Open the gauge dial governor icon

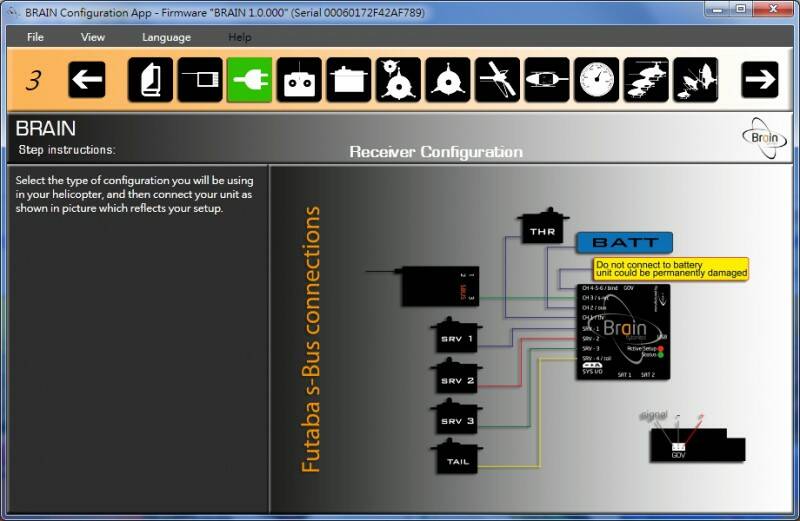[x=596, y=80]
